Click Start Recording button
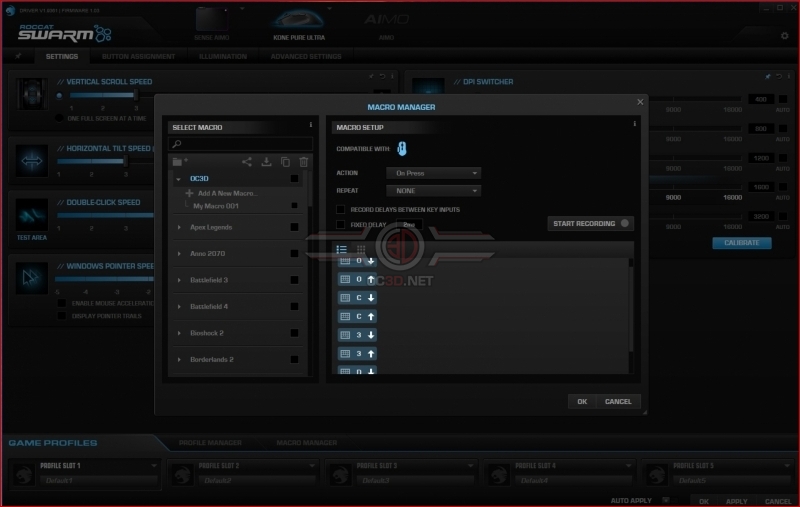The image size is (800, 507). click(590, 223)
